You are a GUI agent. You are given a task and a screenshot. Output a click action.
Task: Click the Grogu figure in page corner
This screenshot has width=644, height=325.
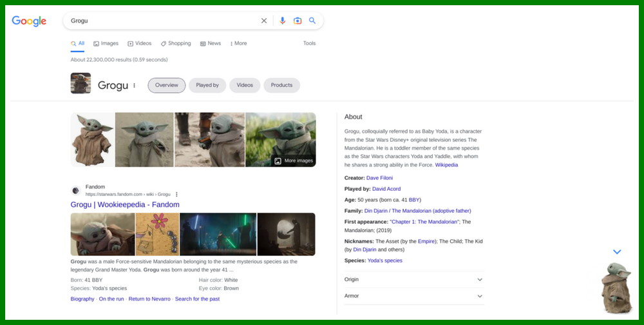click(616, 288)
